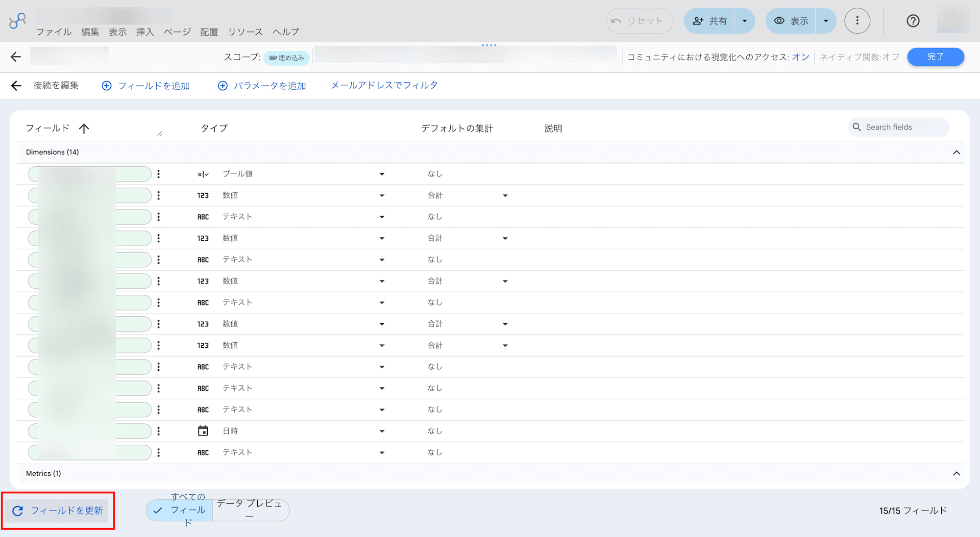
Task: Click フィールドを追加 link
Action: tap(154, 86)
